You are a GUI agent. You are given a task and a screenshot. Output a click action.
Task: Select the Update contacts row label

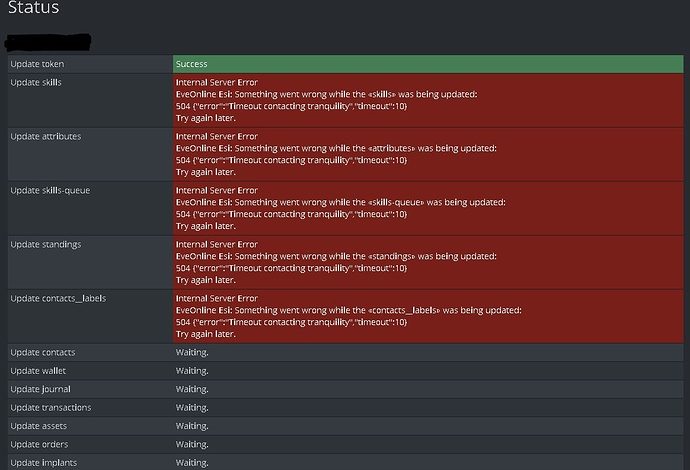pos(42,353)
